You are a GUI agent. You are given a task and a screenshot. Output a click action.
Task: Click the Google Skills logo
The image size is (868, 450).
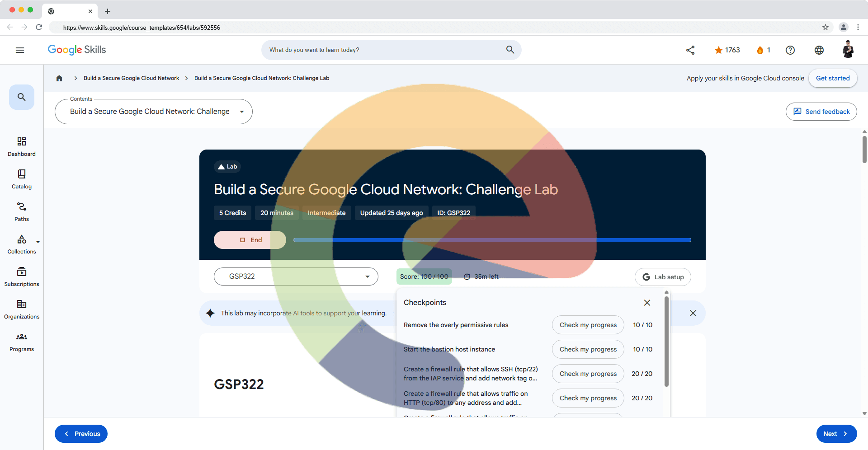pyautogui.click(x=77, y=50)
